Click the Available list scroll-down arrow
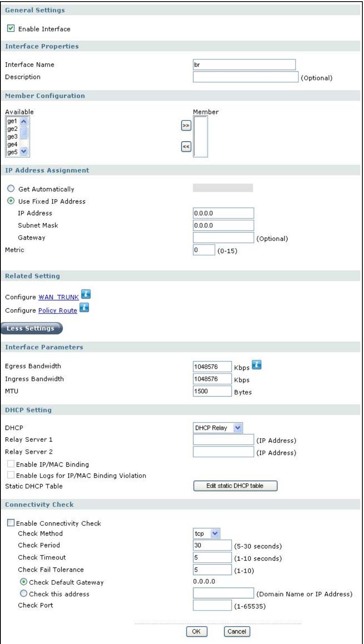 tap(24, 152)
